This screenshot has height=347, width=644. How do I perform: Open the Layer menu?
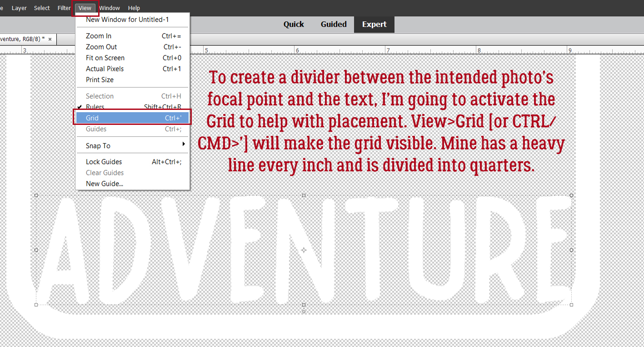click(19, 8)
